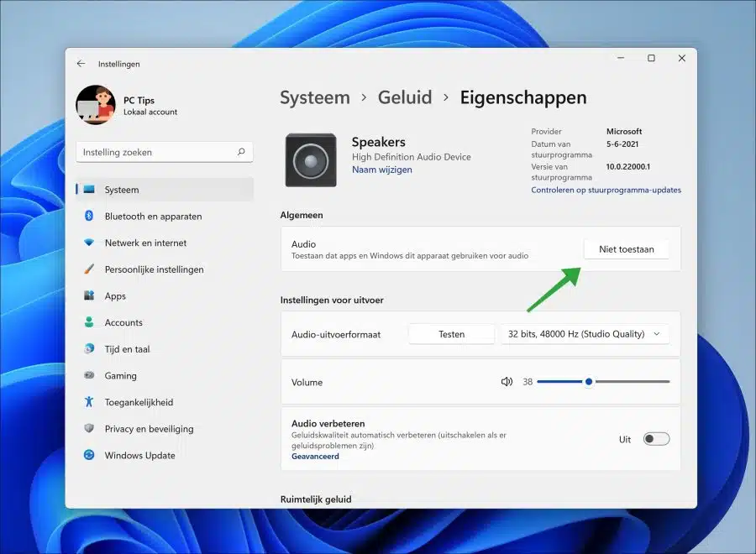Click the Toegankelijkheid figure icon

point(89,401)
